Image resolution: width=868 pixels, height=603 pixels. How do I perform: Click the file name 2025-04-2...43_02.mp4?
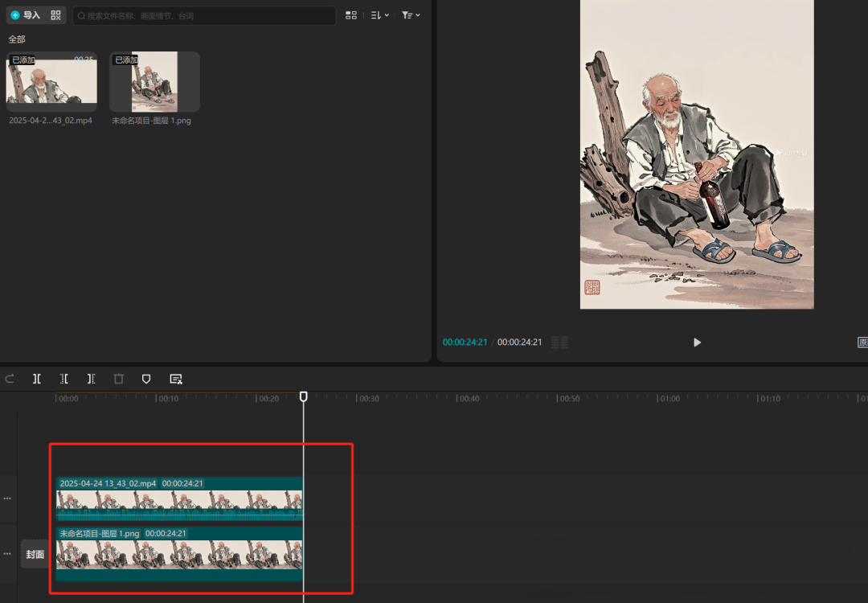(51, 120)
